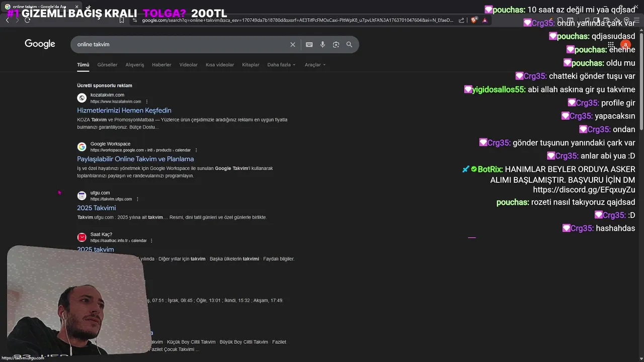
Task: Click the ufgu.com calendar favicon
Action: (x=82, y=196)
